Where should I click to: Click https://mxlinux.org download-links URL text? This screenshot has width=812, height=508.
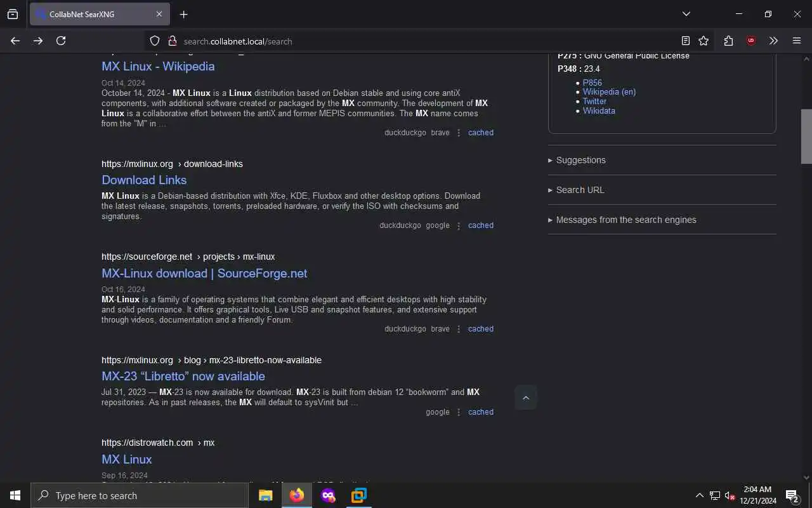click(x=172, y=164)
